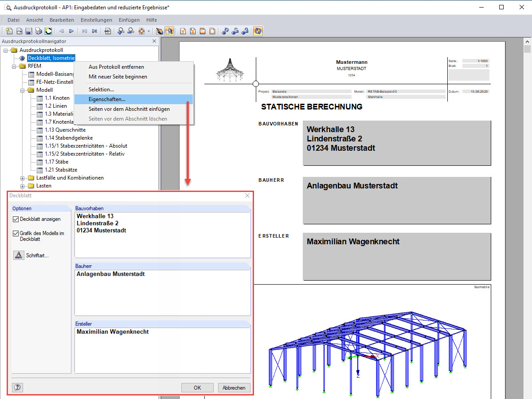Create a new printout report via toolbar
The image size is (532, 399).
coord(9,31)
